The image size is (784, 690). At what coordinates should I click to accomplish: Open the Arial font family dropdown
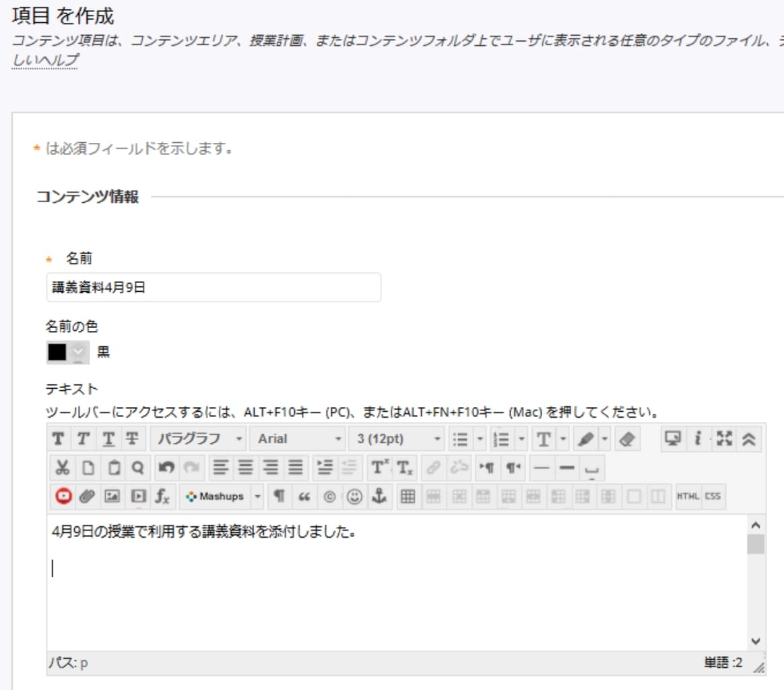point(298,439)
